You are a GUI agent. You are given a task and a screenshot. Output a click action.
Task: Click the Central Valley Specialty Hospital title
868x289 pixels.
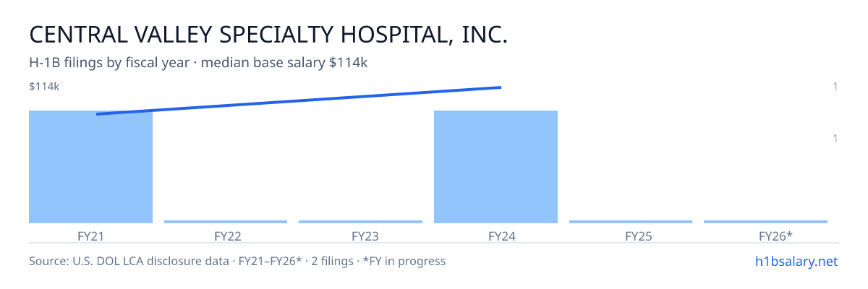(268, 34)
